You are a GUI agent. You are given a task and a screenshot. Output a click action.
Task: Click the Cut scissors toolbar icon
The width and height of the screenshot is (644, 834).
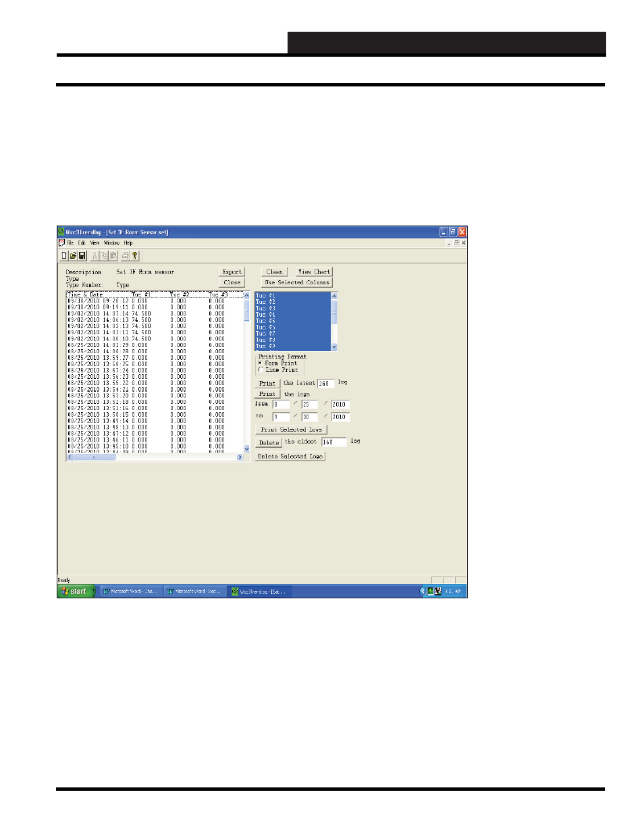click(x=95, y=256)
